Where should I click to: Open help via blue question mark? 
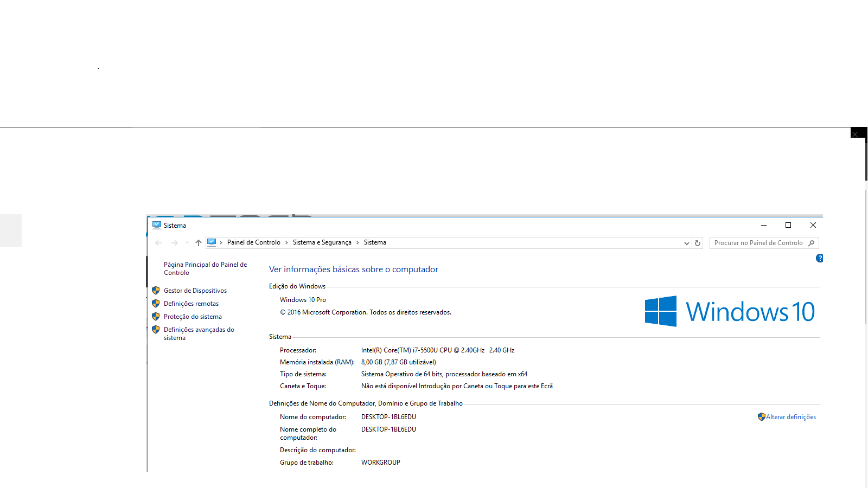point(819,258)
